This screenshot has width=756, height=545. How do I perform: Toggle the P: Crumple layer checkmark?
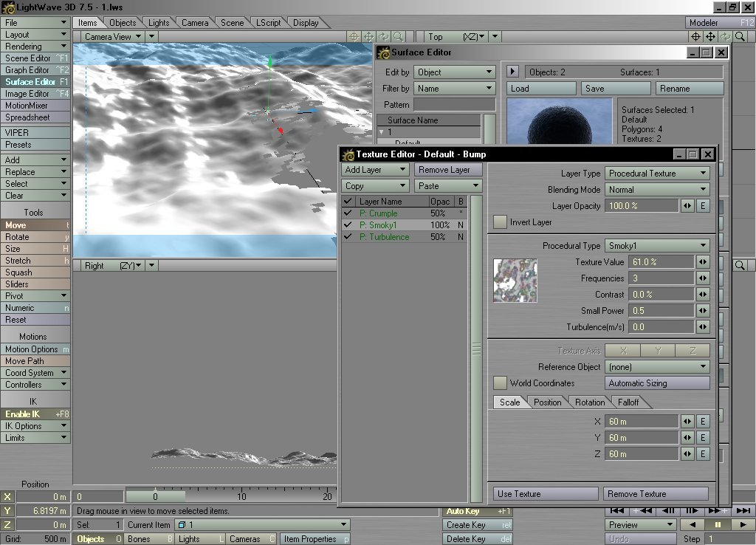(x=348, y=213)
